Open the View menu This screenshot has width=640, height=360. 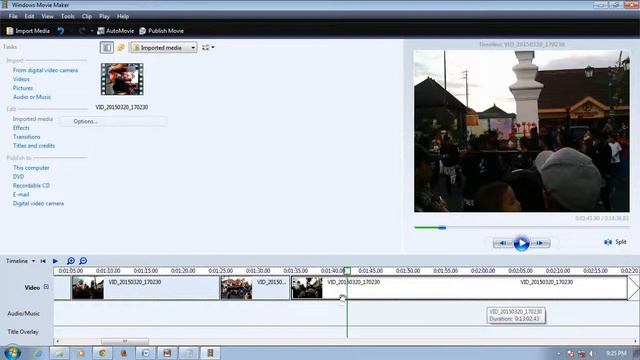[47, 16]
